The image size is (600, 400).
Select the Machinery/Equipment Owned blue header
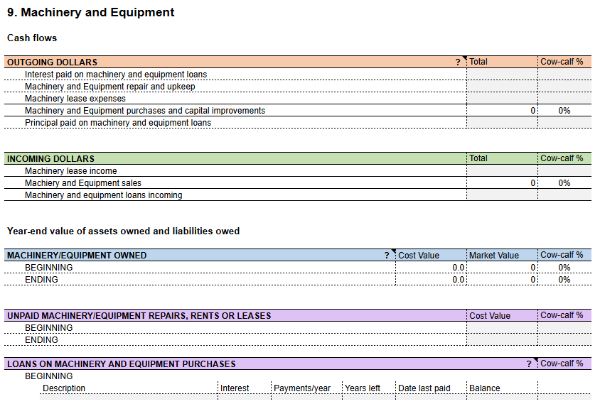pos(190,256)
